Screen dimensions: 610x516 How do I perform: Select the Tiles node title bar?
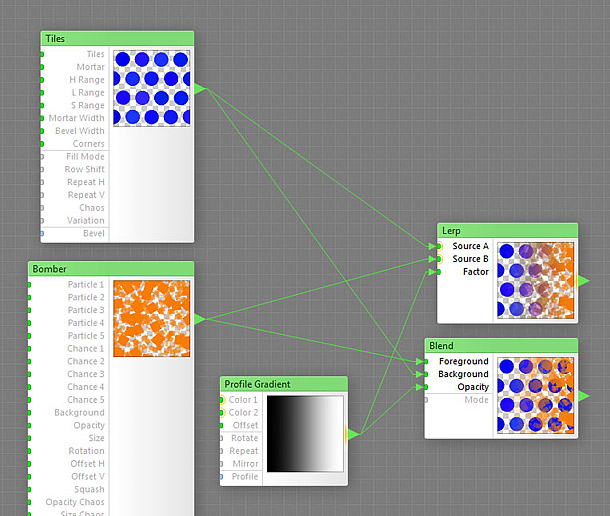click(x=117, y=38)
